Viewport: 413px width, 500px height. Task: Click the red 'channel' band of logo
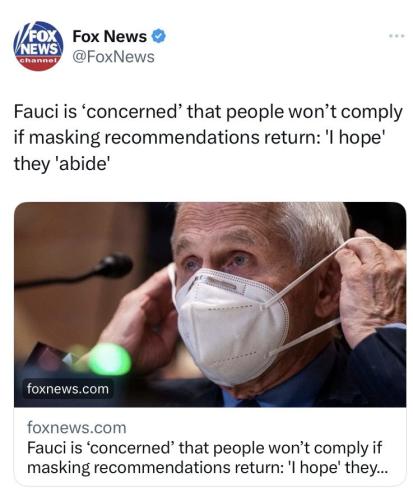click(38, 62)
